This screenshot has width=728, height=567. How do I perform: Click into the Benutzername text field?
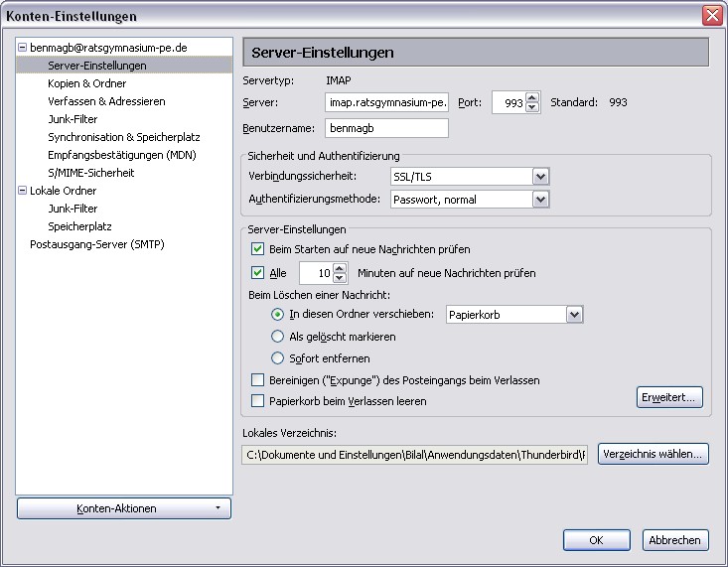[386, 128]
